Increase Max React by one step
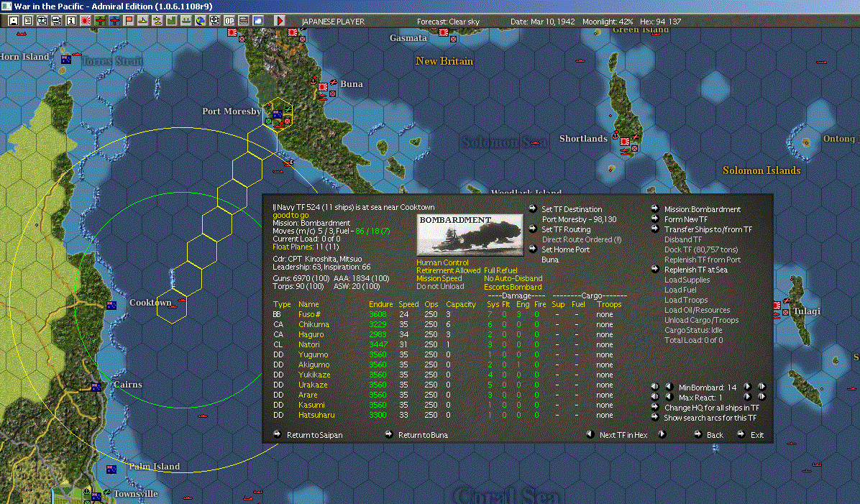Viewport: 860px width, 504px height. 747,396
